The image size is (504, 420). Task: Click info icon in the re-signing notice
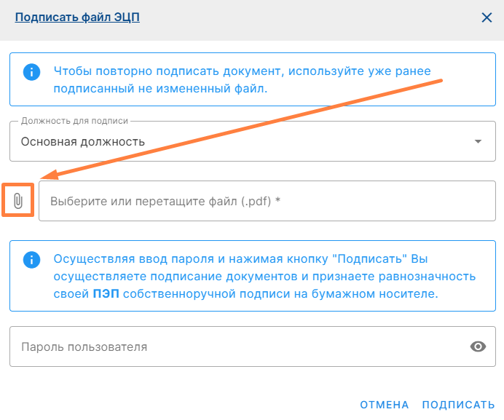31,72
